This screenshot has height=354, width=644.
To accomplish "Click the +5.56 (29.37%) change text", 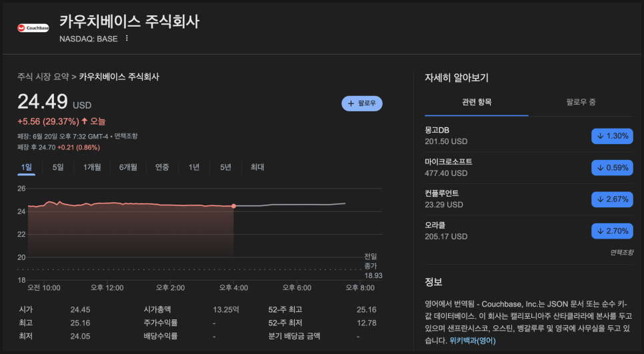I will pyautogui.click(x=48, y=121).
